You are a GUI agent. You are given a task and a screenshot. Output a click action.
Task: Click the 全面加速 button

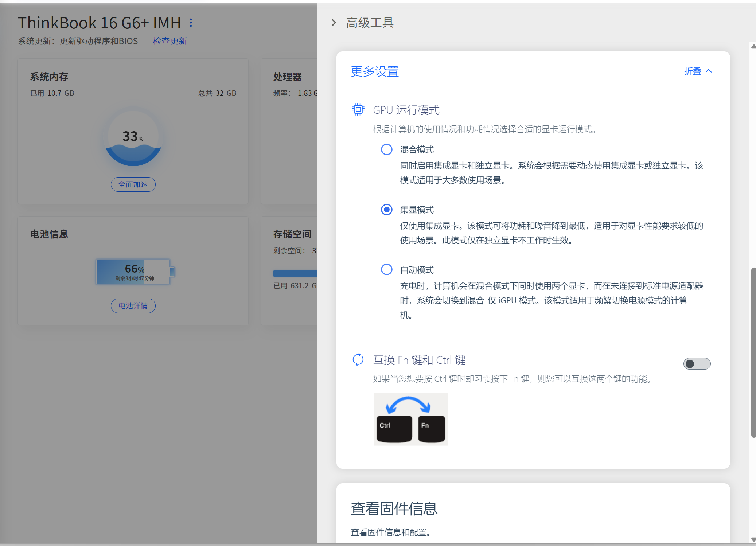click(x=133, y=184)
